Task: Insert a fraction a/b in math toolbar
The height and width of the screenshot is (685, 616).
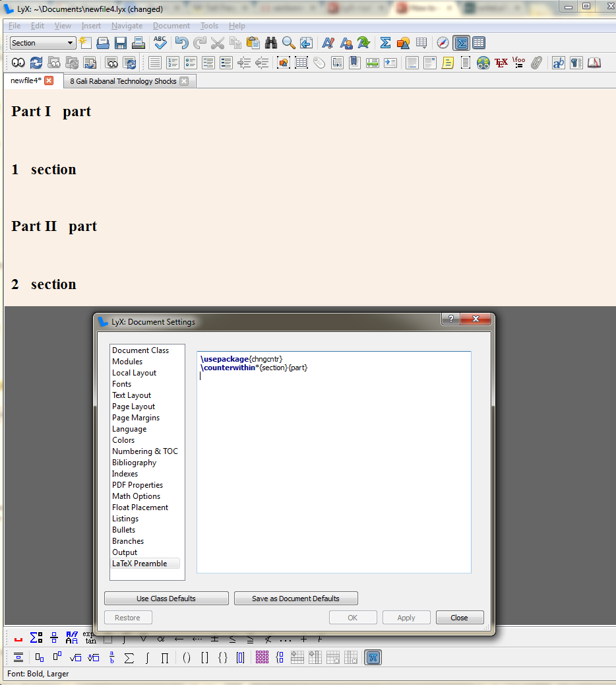Action: (111, 657)
